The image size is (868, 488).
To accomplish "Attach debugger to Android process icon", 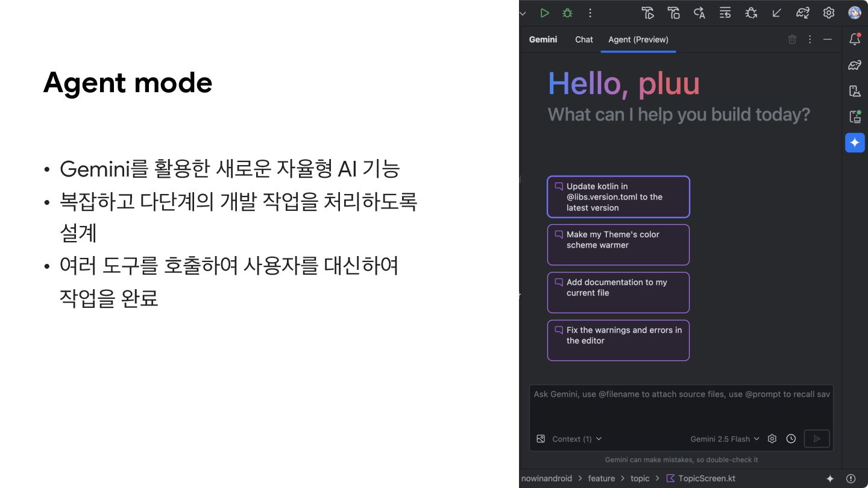I will (x=751, y=13).
